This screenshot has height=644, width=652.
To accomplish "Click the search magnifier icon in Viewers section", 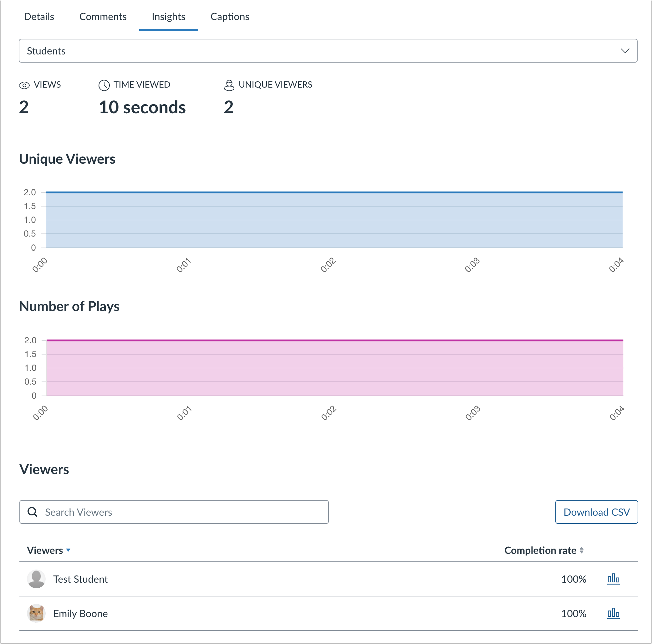I will (x=33, y=512).
